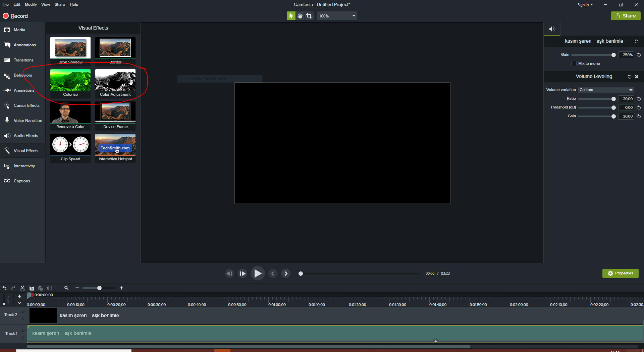
Task: Reset the Threshold (dB) value
Action: tap(639, 107)
